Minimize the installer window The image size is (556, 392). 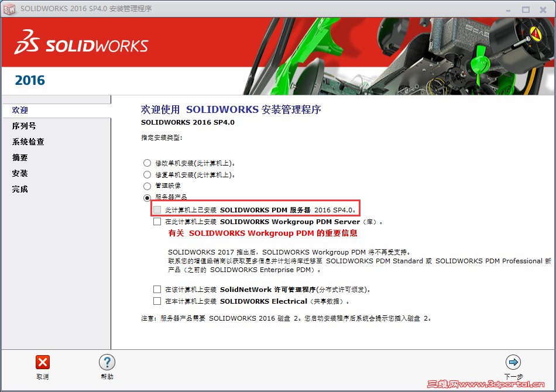pos(508,10)
